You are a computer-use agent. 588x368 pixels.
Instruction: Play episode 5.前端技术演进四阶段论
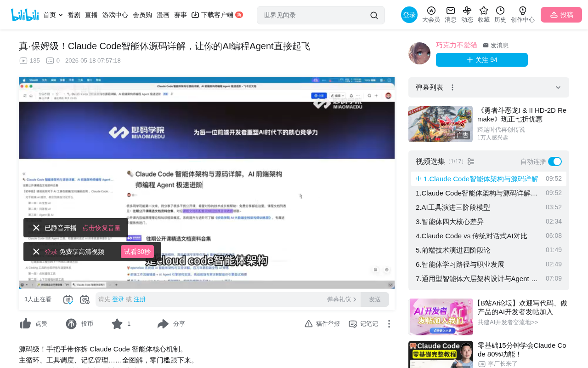coord(489,250)
